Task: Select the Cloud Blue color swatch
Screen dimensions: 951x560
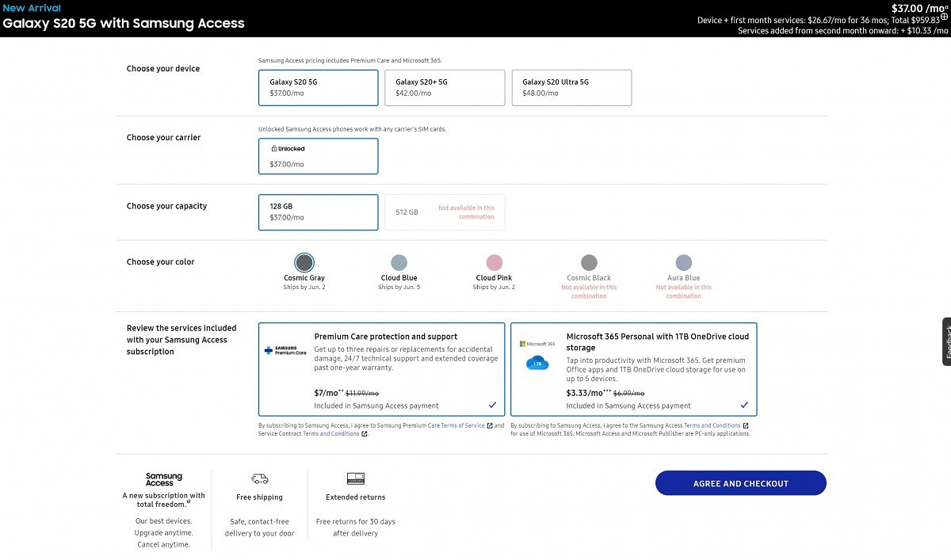Action: [x=399, y=262]
